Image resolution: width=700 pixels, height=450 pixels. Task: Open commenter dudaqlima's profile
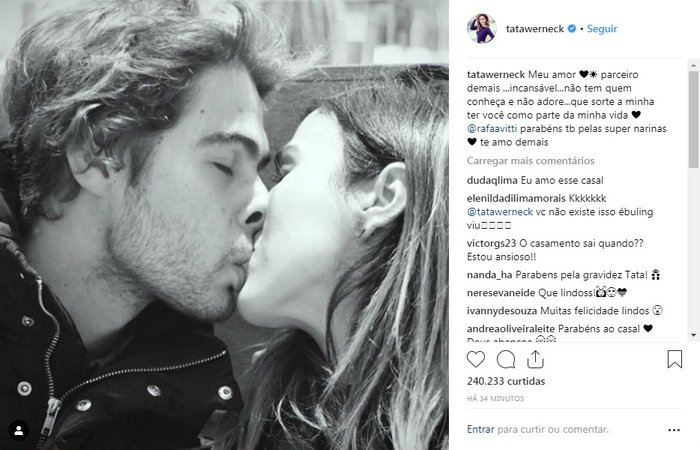click(492, 180)
